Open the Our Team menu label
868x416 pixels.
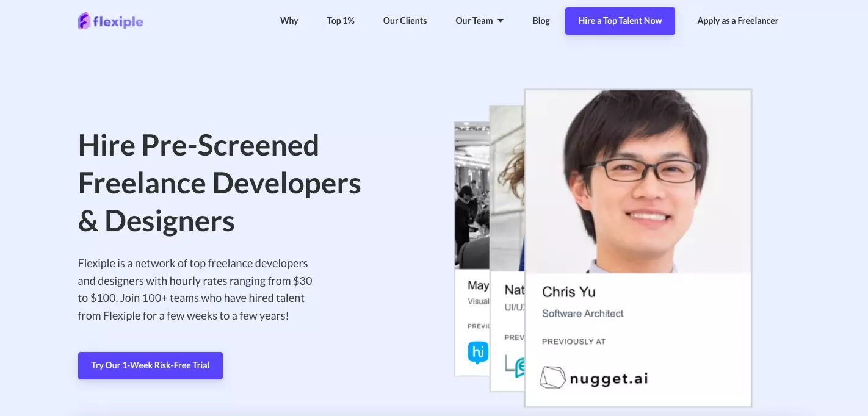coord(474,21)
